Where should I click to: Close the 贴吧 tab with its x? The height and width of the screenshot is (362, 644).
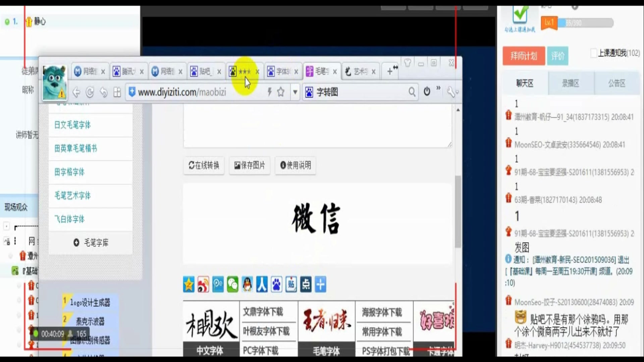point(219,71)
